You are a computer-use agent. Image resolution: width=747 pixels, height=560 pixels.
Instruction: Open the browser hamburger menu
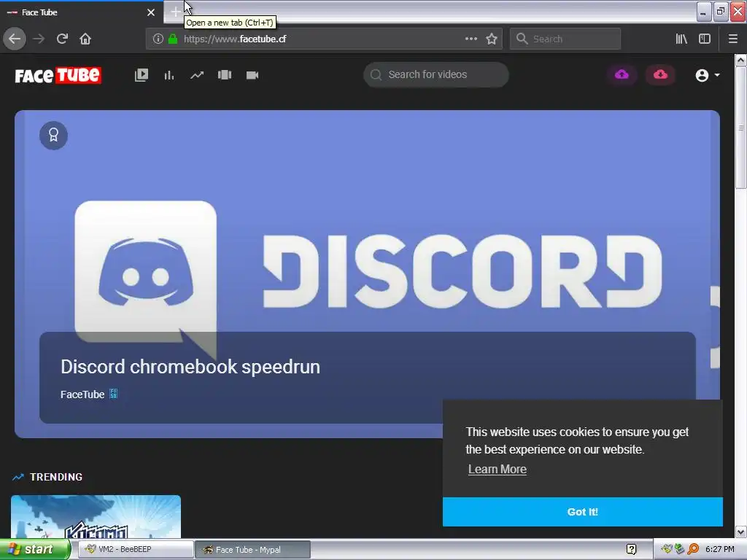[733, 39]
